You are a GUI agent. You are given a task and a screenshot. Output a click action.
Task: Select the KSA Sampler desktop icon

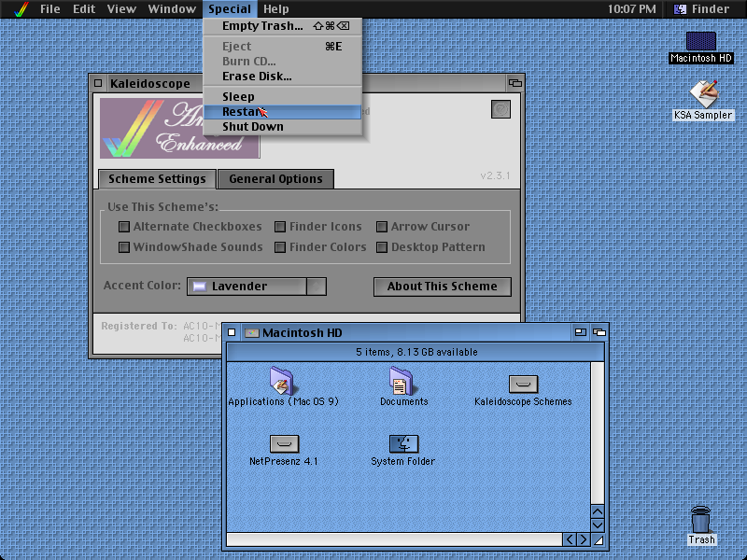click(703, 94)
